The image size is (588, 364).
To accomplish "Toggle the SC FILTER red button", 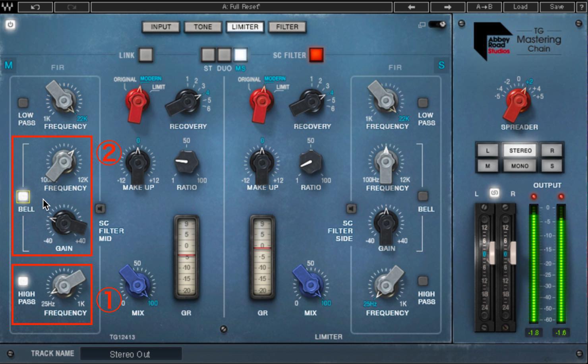I will 316,55.
